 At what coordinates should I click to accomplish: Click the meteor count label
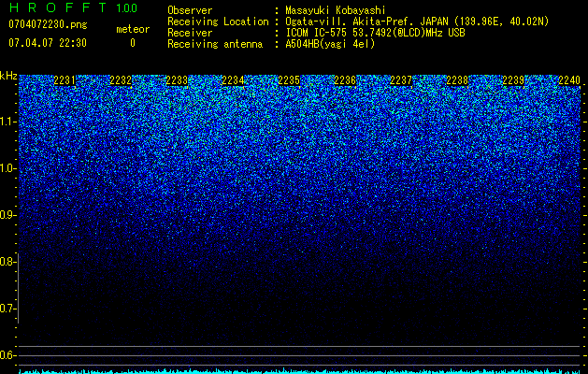point(133,29)
